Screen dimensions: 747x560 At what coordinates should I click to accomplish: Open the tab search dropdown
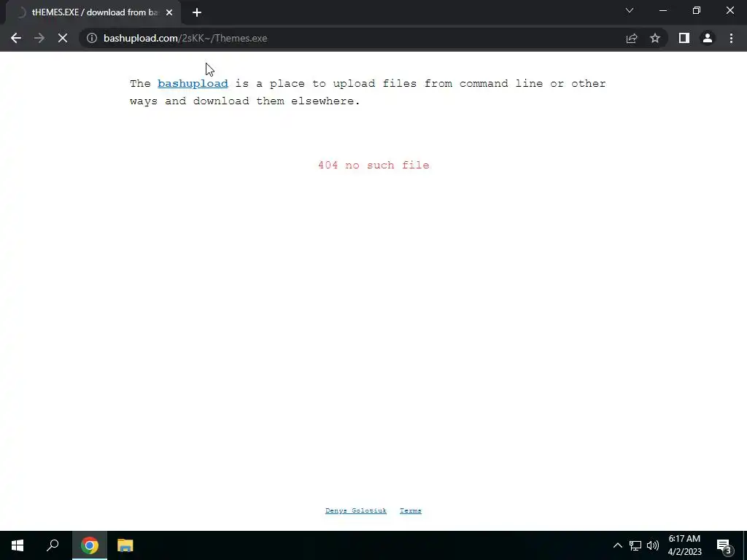[x=630, y=10]
